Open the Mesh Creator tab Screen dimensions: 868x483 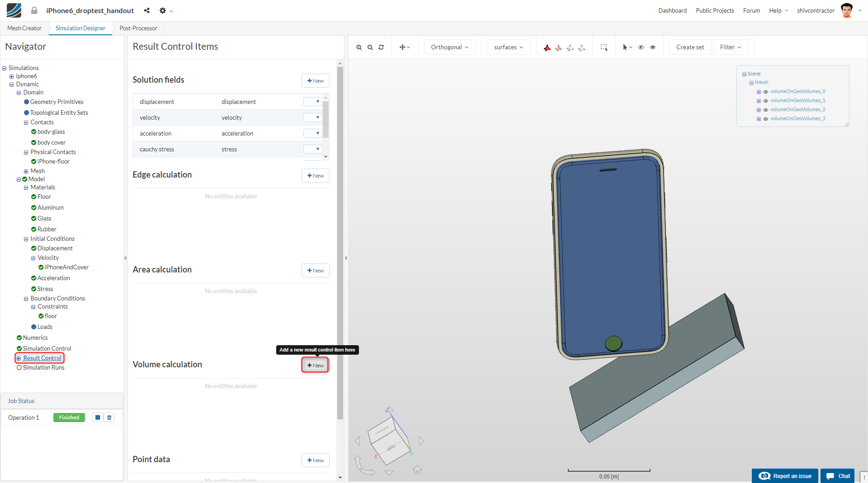tap(24, 28)
